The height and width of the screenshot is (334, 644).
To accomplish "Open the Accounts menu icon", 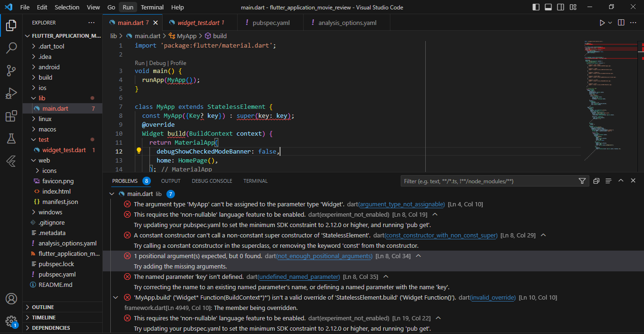I will pos(11,299).
